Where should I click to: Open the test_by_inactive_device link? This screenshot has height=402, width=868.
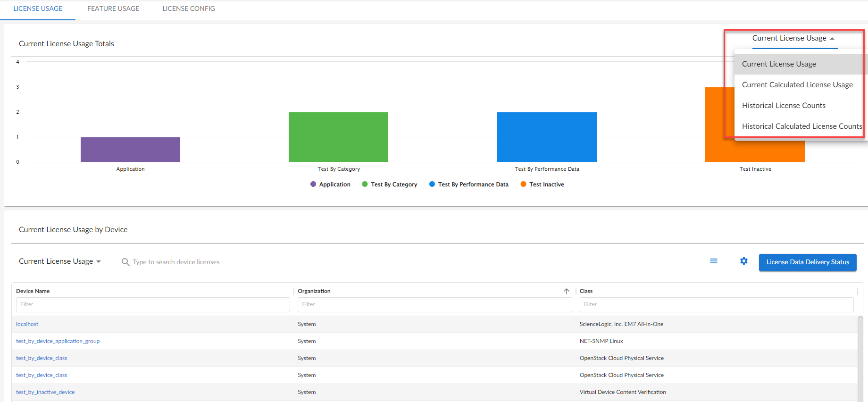(x=45, y=392)
